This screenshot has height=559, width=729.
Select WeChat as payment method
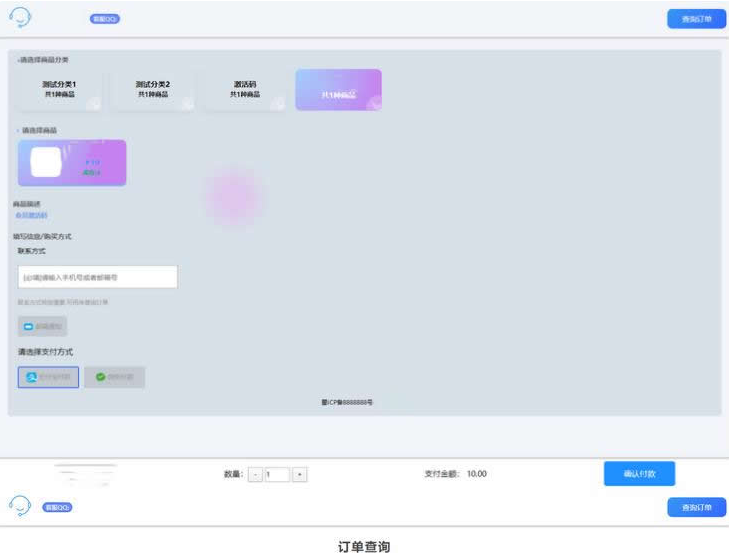click(x=114, y=377)
